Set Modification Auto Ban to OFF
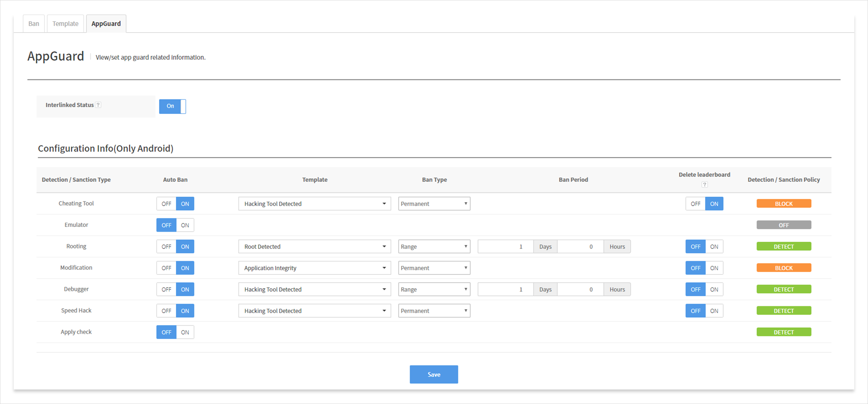The height and width of the screenshot is (404, 868). pos(167,268)
